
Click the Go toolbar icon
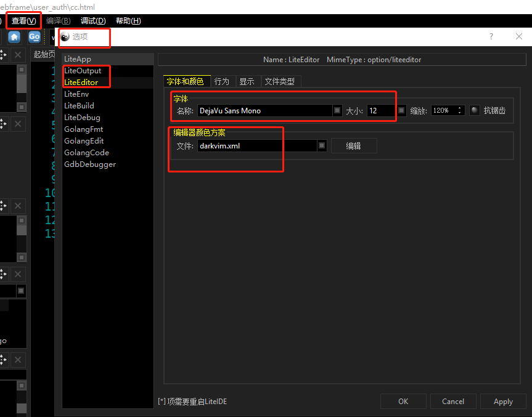pyautogui.click(x=35, y=37)
